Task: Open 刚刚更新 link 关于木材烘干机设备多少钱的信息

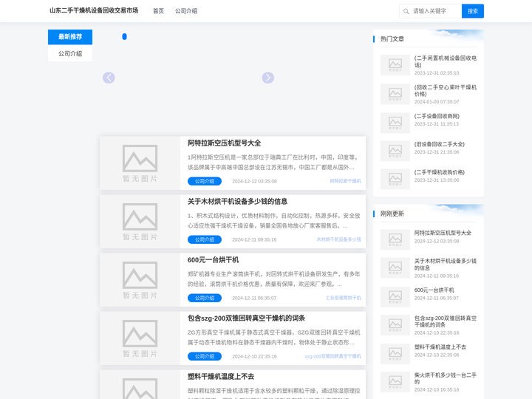Action: pos(445,265)
